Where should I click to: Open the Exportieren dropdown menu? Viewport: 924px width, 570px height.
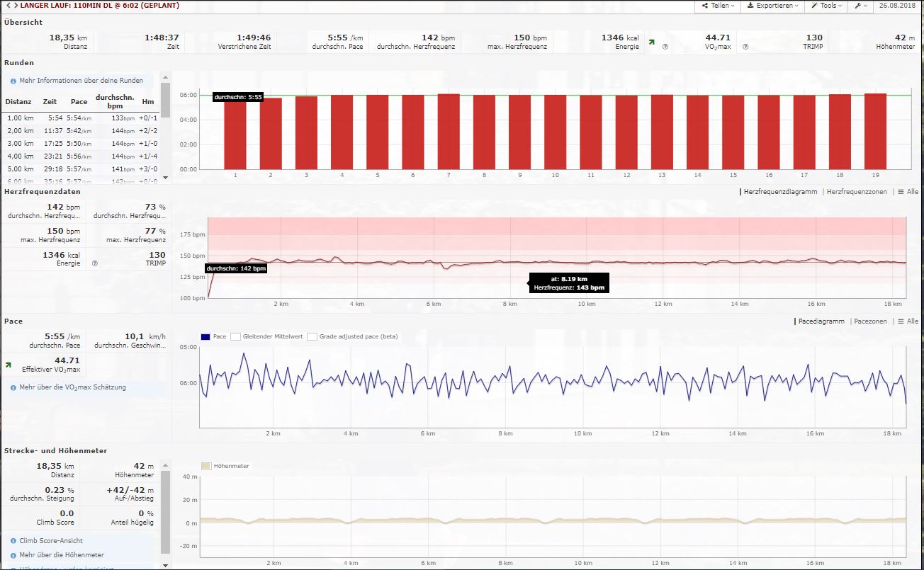tap(772, 6)
